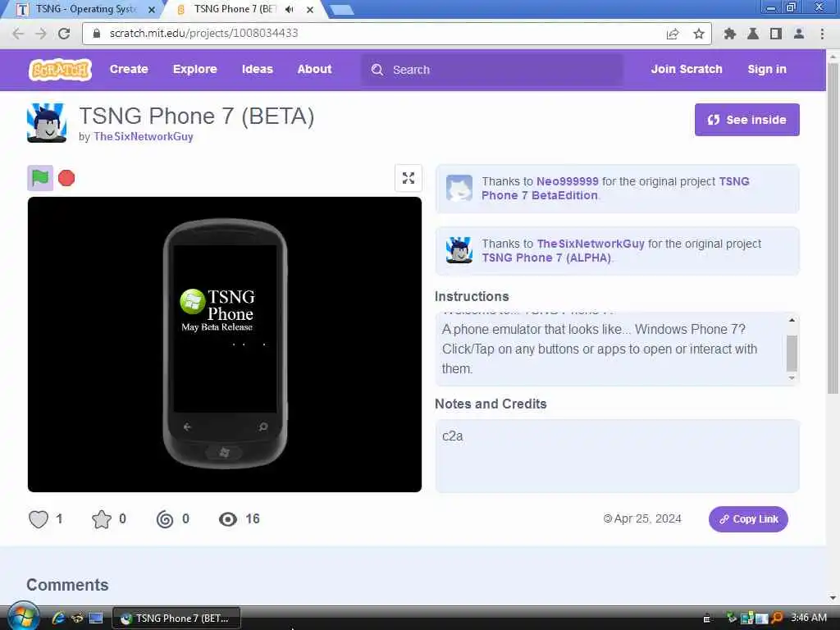Open the Create menu item
The image size is (840, 630).
pos(129,69)
